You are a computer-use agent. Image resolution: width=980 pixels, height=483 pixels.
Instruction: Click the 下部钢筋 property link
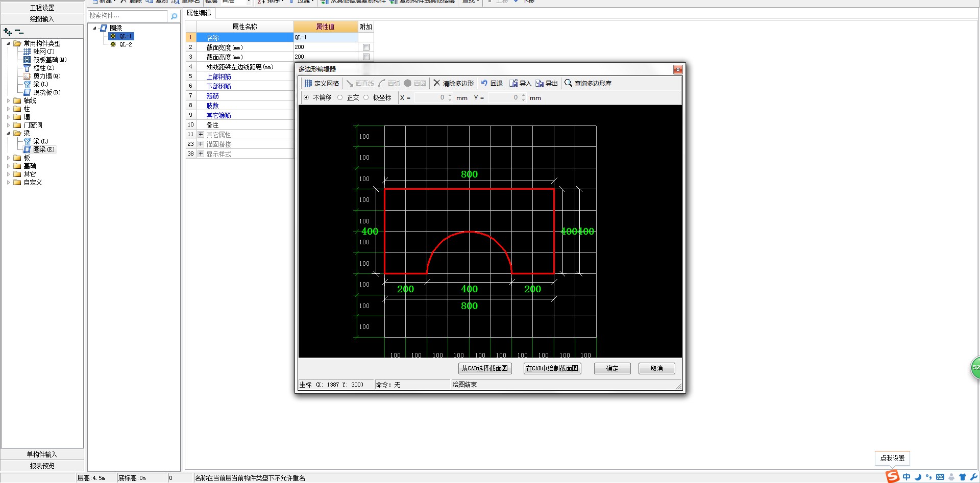[x=218, y=86]
